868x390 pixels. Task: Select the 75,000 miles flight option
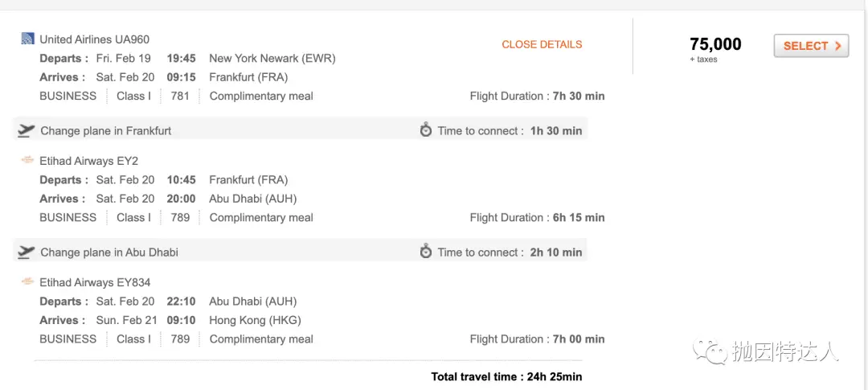point(811,46)
